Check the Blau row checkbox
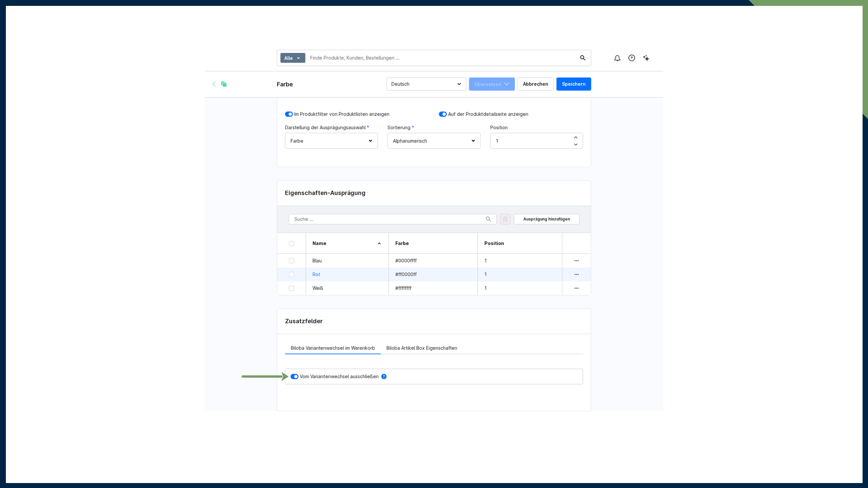 (x=292, y=261)
